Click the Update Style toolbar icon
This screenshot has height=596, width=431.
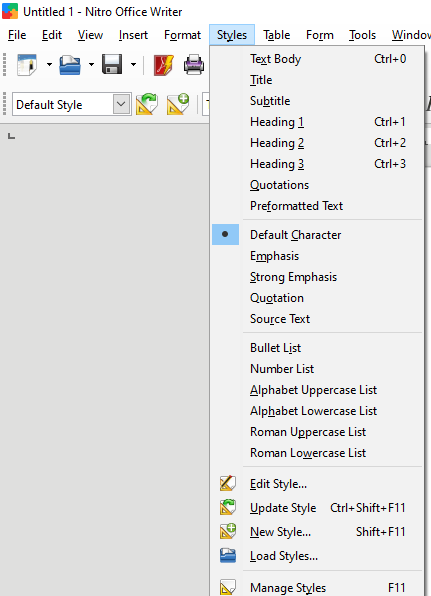(147, 104)
